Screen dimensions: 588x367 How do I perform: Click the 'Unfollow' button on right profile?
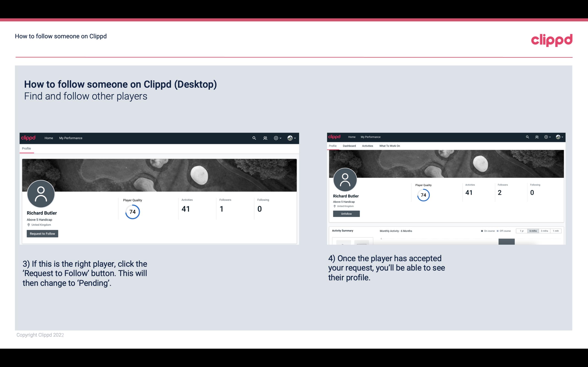(346, 214)
